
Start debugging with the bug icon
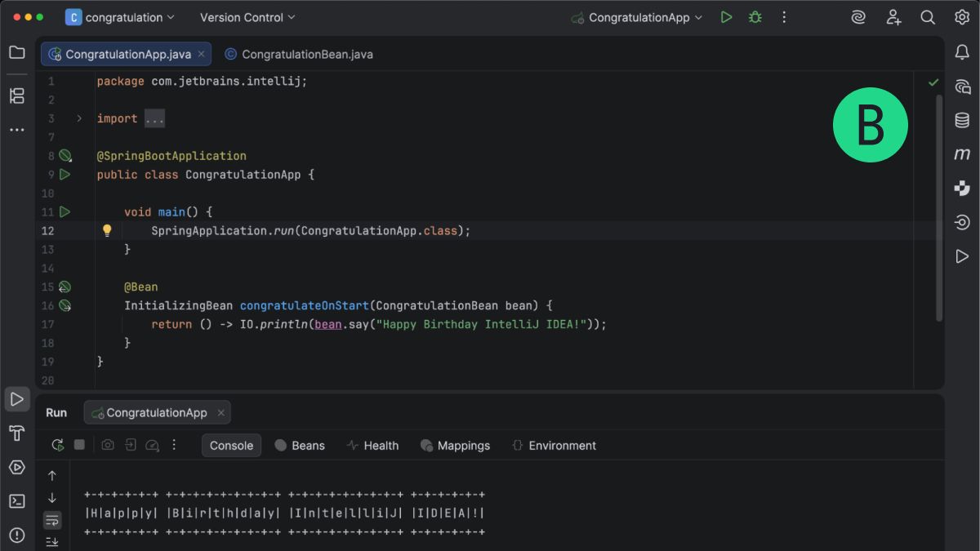[x=754, y=16]
